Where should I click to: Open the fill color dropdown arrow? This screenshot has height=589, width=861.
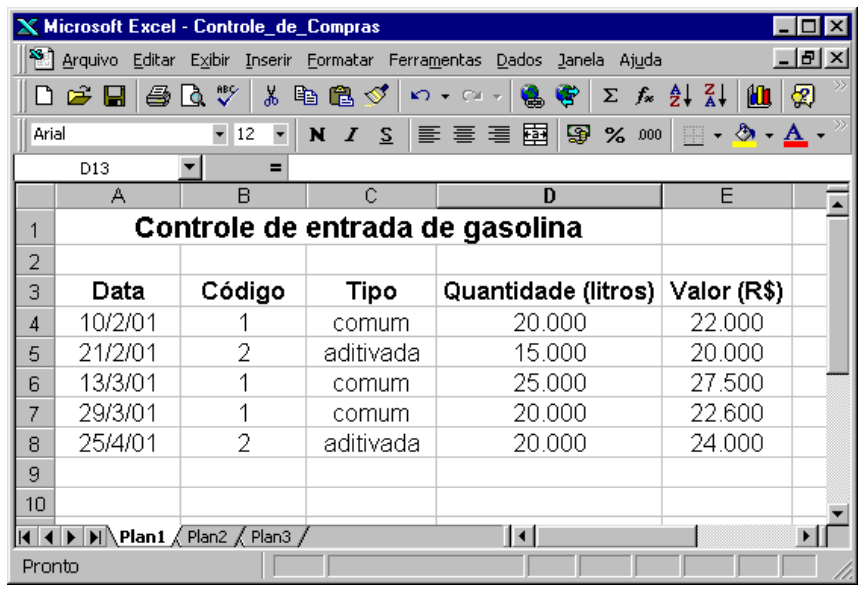(769, 135)
